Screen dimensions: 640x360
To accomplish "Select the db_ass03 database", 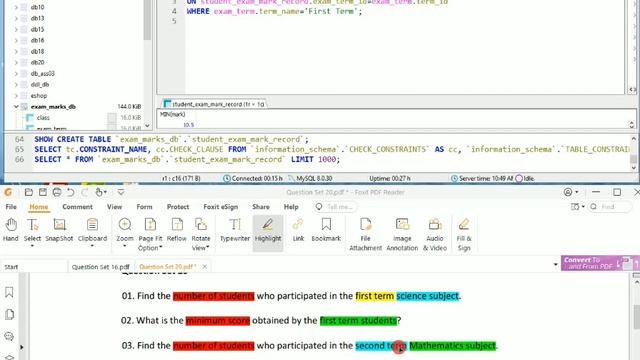I will pyautogui.click(x=42, y=74).
